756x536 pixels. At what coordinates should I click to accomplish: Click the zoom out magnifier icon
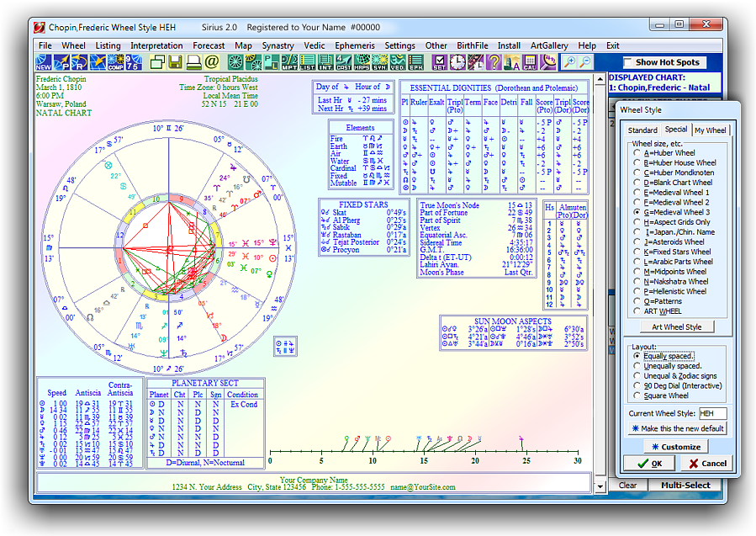pos(585,62)
